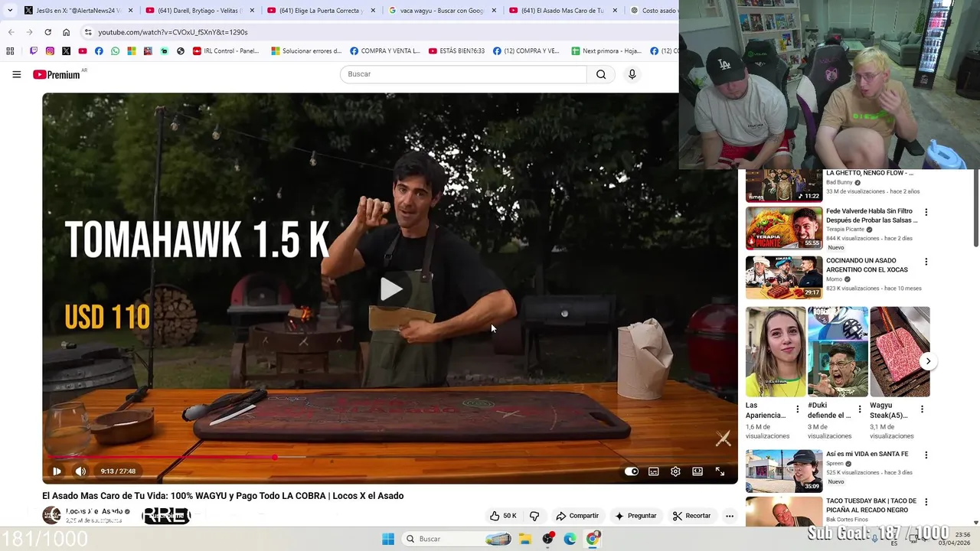Screen dimensions: 980x551
Task: Open the Fede Valverde Terapia Picante thumbnail
Action: [784, 228]
